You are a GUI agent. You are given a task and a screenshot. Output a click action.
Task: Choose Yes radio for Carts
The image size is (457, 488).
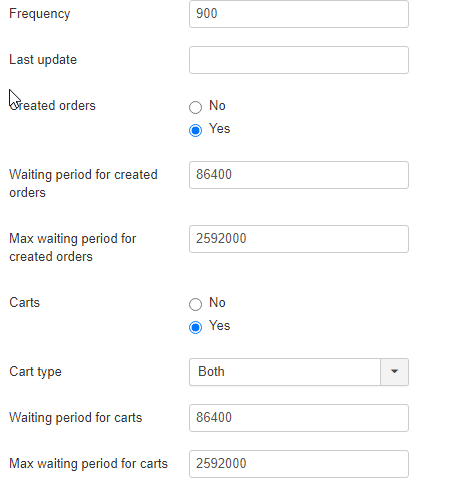[195, 327]
